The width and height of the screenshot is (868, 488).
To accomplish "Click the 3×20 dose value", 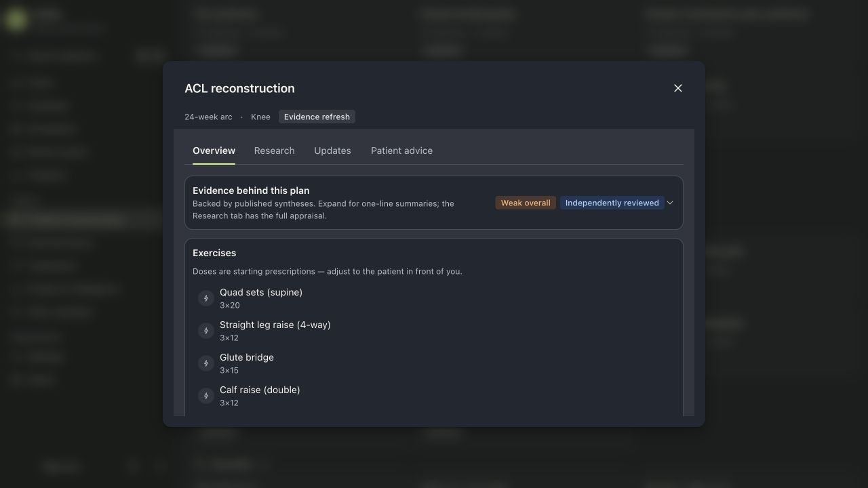I will [230, 306].
